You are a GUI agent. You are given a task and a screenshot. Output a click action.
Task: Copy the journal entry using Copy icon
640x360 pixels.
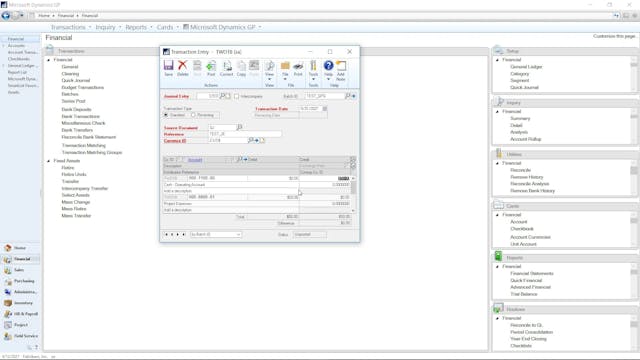(x=241, y=68)
